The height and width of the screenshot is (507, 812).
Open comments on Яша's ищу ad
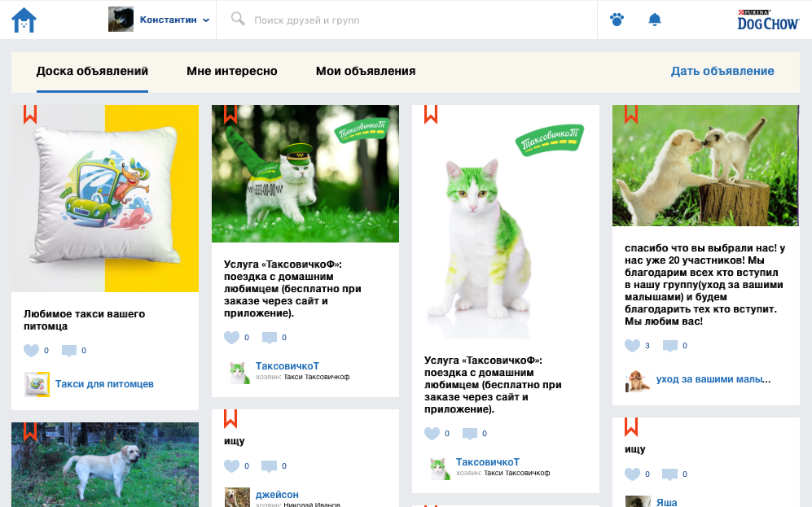[670, 474]
